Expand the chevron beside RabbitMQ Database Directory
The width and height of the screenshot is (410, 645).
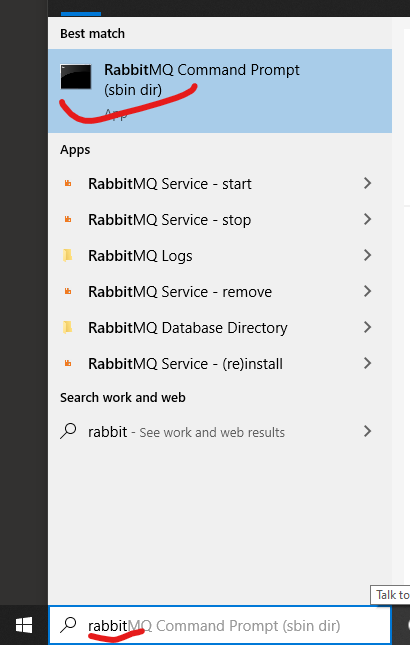(368, 327)
